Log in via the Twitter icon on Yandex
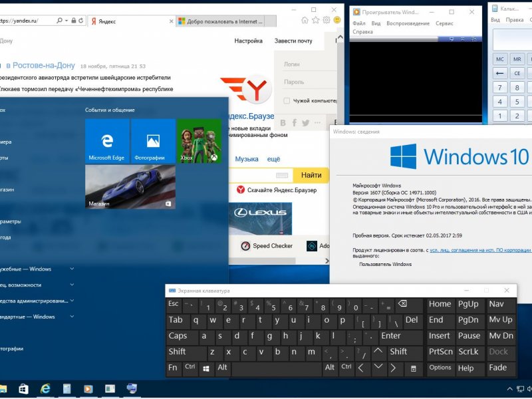Image resolution: width=532 pixels, height=399 pixels. tap(306, 122)
